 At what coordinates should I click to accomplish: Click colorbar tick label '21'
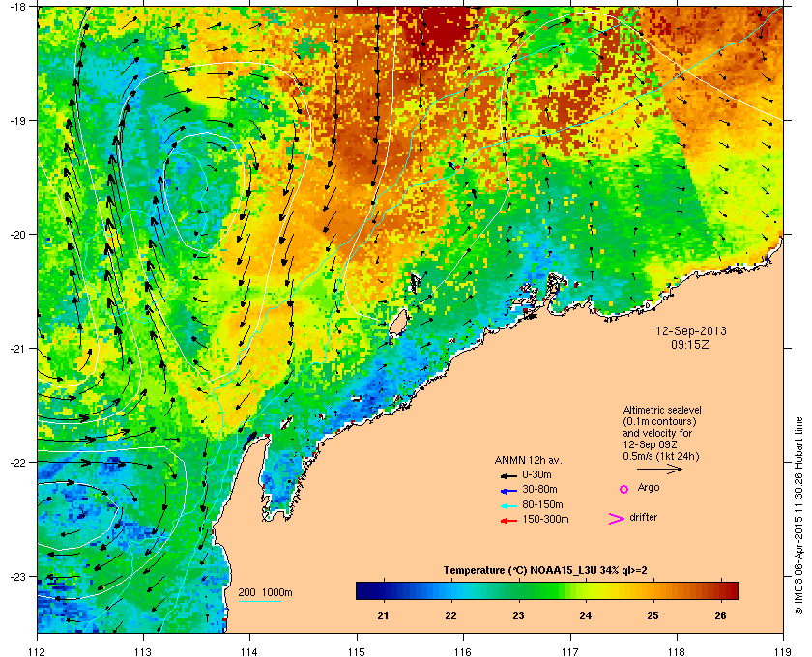[383, 615]
